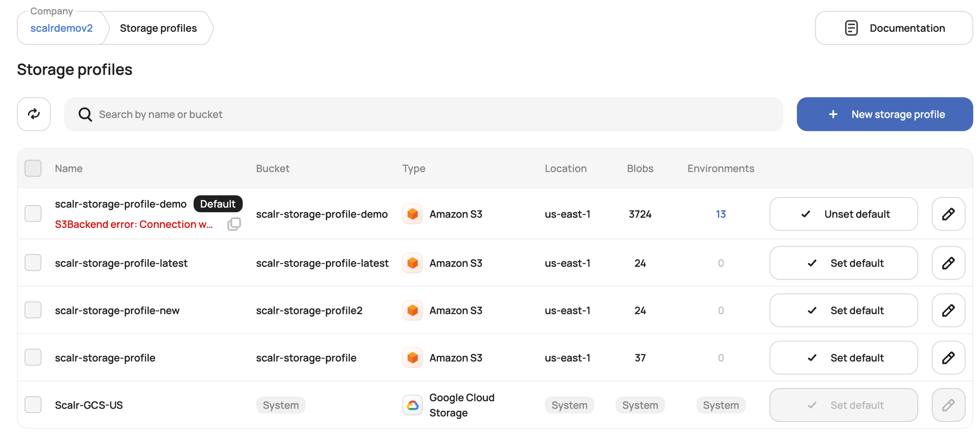Image resolution: width=980 pixels, height=438 pixels.
Task: Click the Scalr-GCS-US name
Action: (89, 405)
